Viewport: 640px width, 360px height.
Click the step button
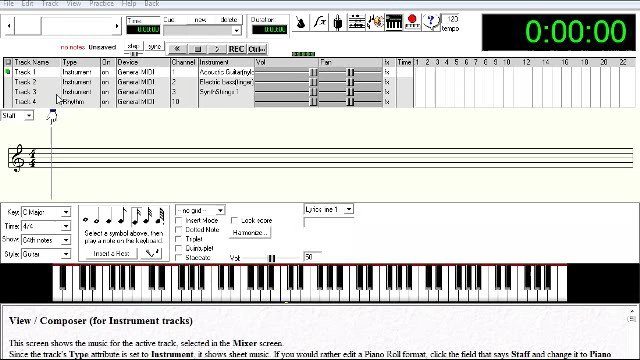tap(133, 46)
